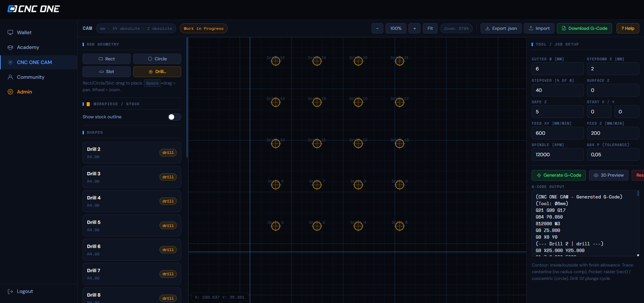This screenshot has width=644, height=303.
Task: Select Drill 4 in the shapes list
Action: tap(132, 201)
